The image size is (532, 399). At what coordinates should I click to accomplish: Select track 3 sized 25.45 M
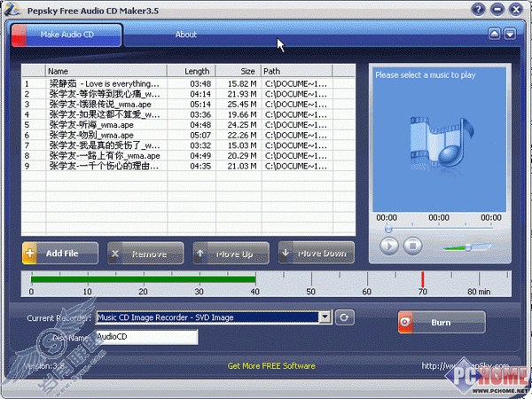coord(188,104)
